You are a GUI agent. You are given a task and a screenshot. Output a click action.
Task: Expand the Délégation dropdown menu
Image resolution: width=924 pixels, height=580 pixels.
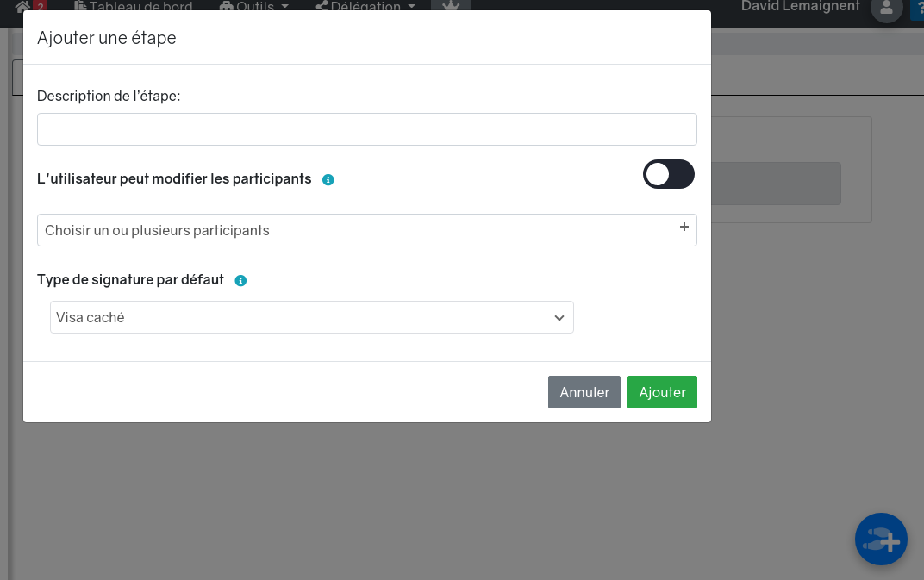click(365, 6)
